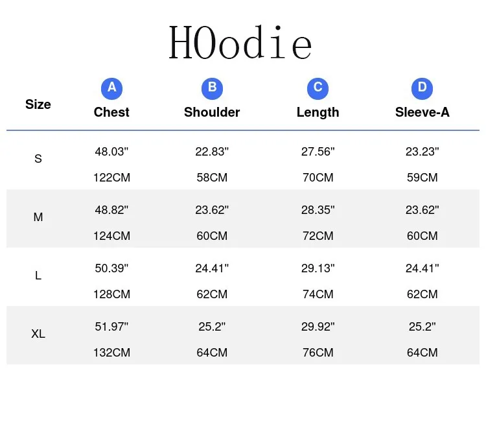The height and width of the screenshot is (448, 486).
Task: Click the blue B circle icon
Action: 212,89
